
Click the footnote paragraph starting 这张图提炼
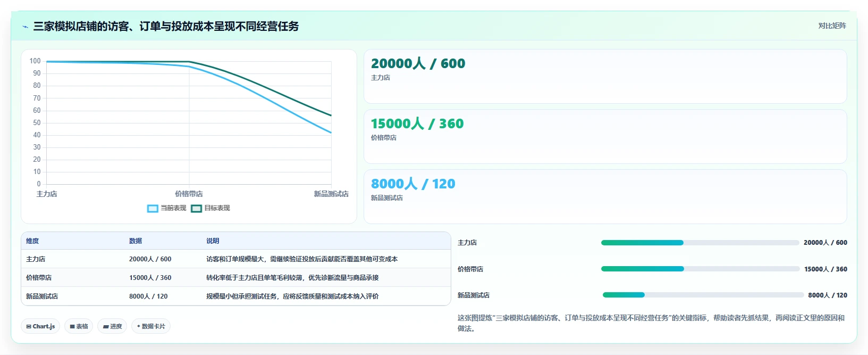click(x=651, y=323)
